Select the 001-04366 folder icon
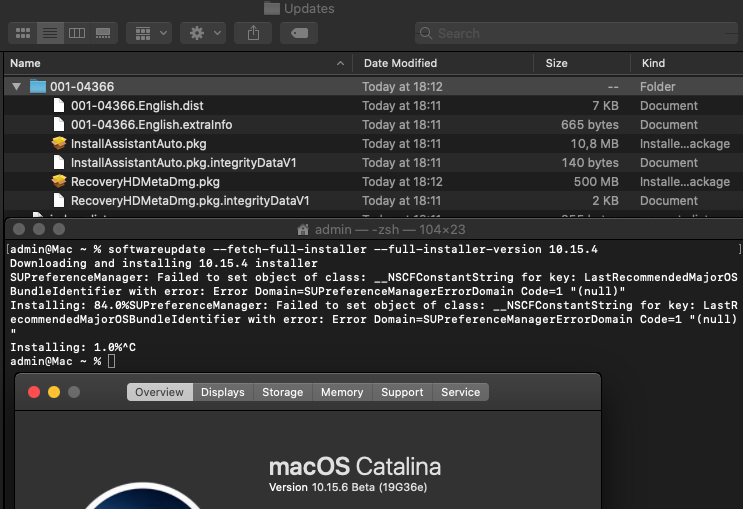The image size is (743, 509). (x=37, y=87)
